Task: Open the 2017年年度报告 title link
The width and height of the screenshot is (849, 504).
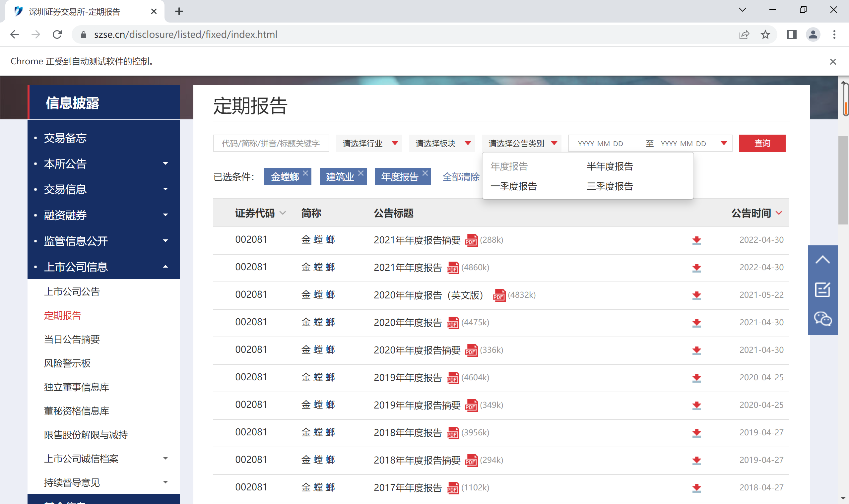Action: [x=408, y=488]
